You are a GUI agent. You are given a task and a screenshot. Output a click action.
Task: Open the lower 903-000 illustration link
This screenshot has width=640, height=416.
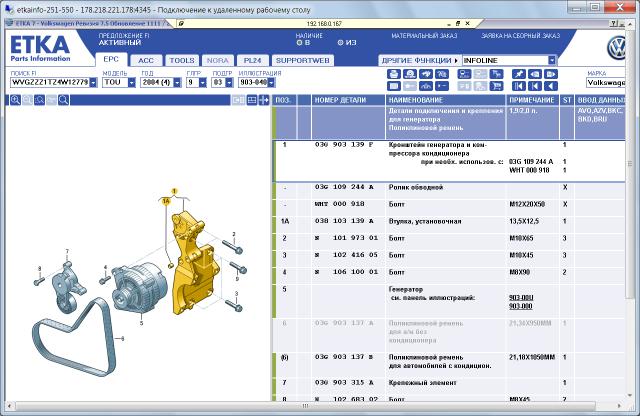pyautogui.click(x=521, y=306)
